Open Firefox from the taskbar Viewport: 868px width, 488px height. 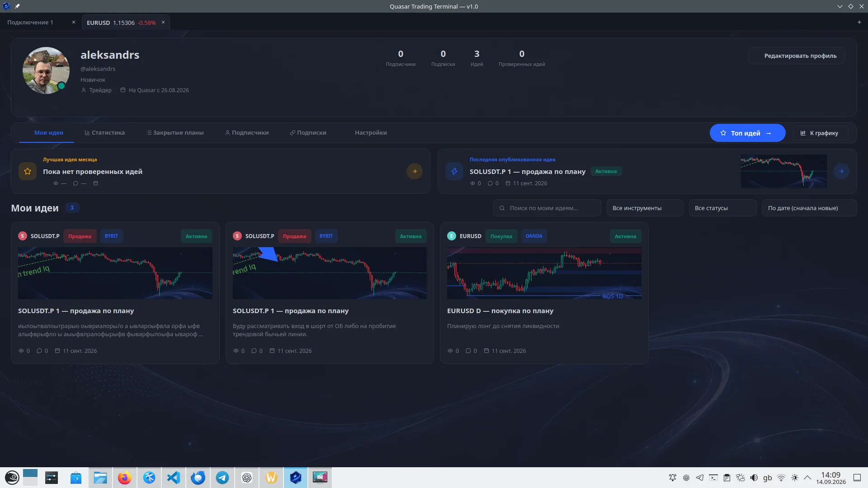pos(124,478)
